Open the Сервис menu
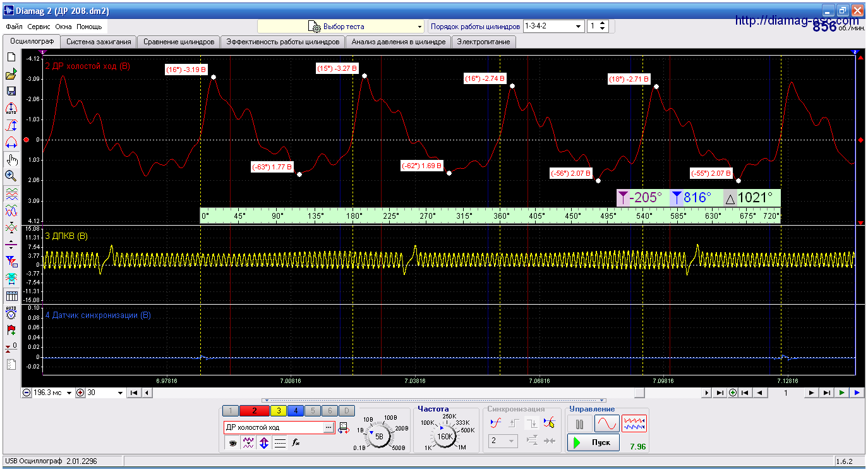The height and width of the screenshot is (469, 868). 39,27
